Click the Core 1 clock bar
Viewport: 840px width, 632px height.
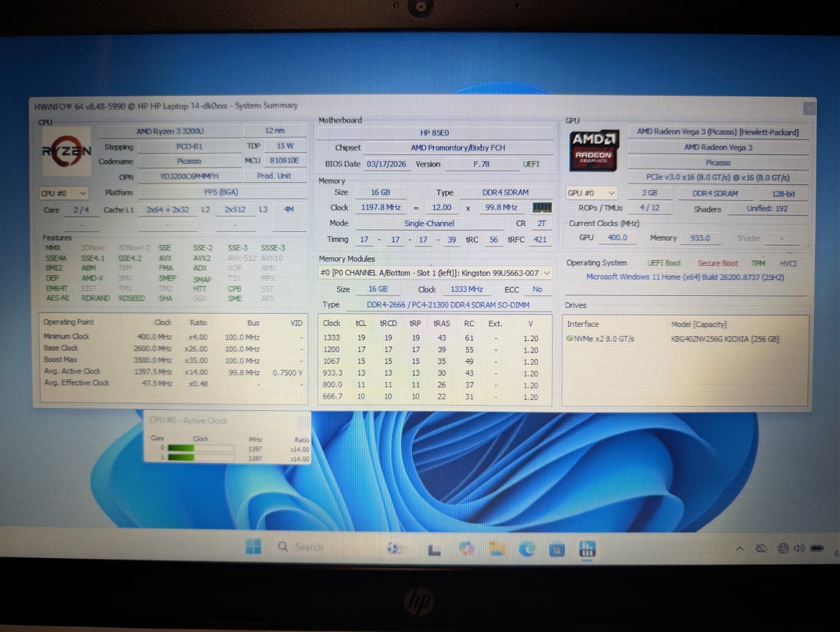click(201, 458)
